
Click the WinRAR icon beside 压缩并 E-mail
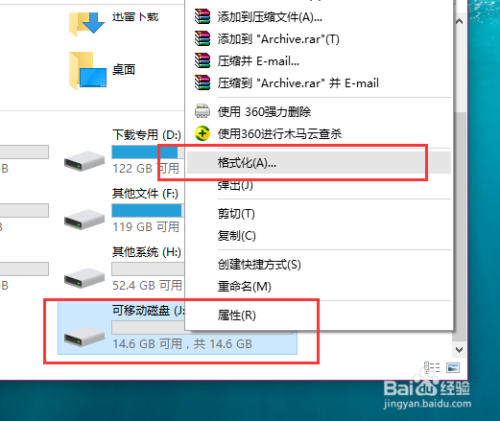[202, 61]
